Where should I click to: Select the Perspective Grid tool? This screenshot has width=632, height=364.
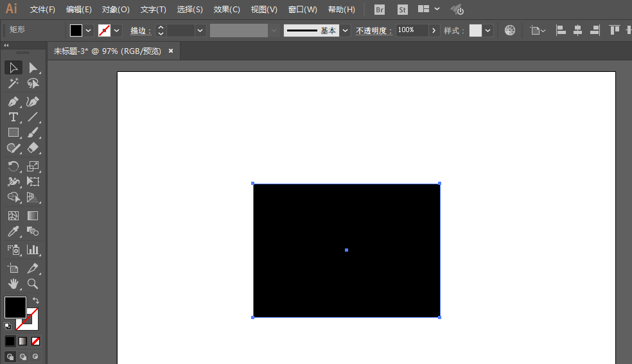[x=33, y=197]
